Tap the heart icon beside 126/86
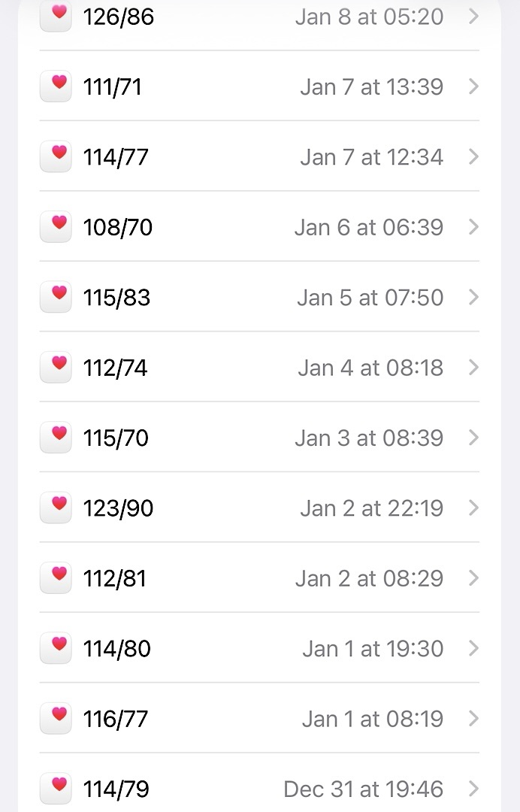 point(56,17)
